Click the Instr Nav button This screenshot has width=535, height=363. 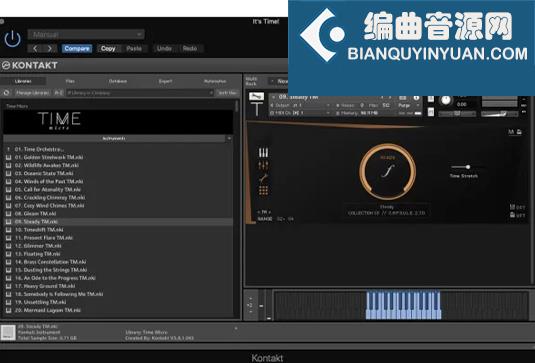tap(227, 93)
